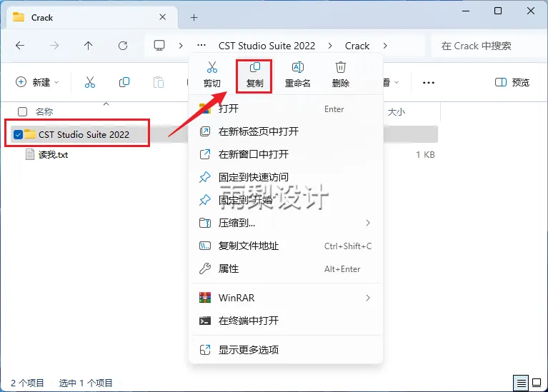Select the CST Studio Suite 2022 folder row
548x392 pixels.
(x=224, y=134)
